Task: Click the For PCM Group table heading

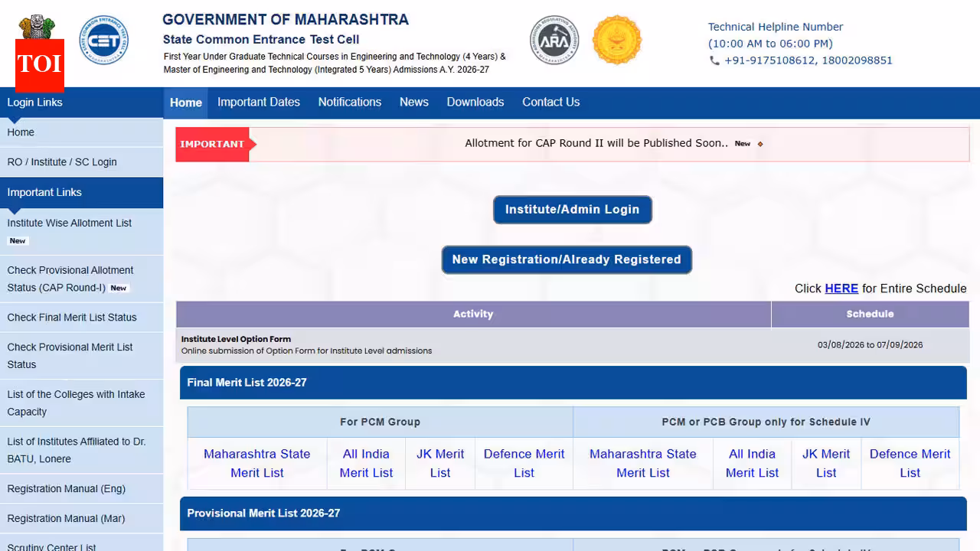Action: pos(380,422)
